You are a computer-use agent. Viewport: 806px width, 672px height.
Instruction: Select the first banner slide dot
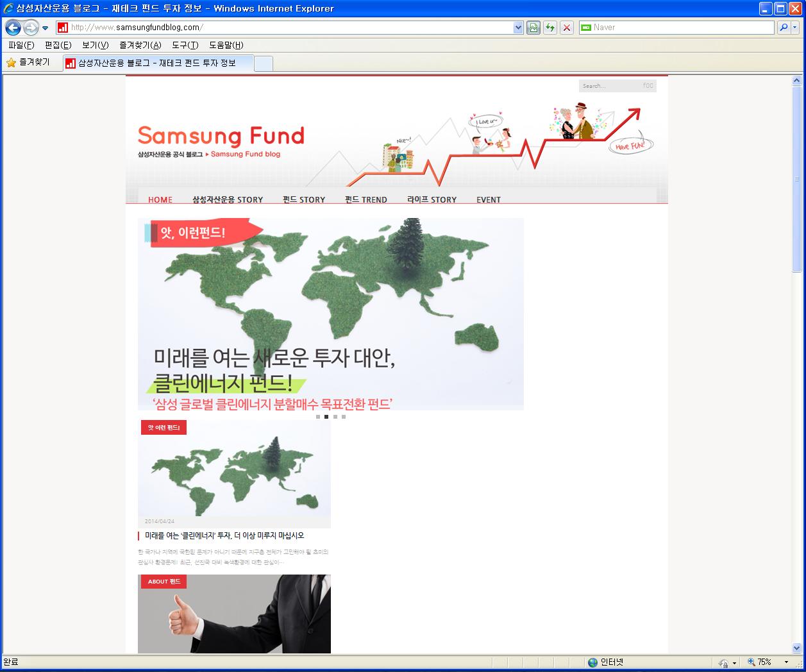click(x=318, y=417)
